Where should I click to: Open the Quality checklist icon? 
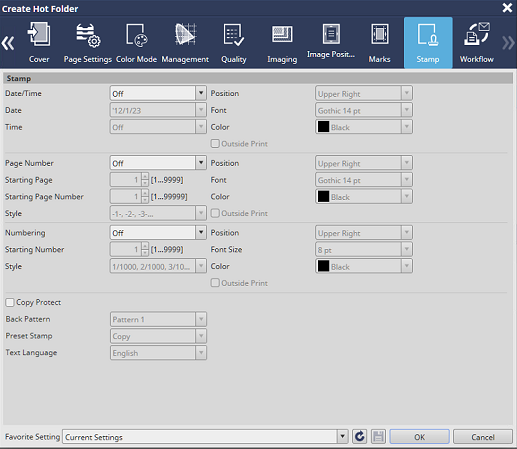pyautogui.click(x=233, y=35)
